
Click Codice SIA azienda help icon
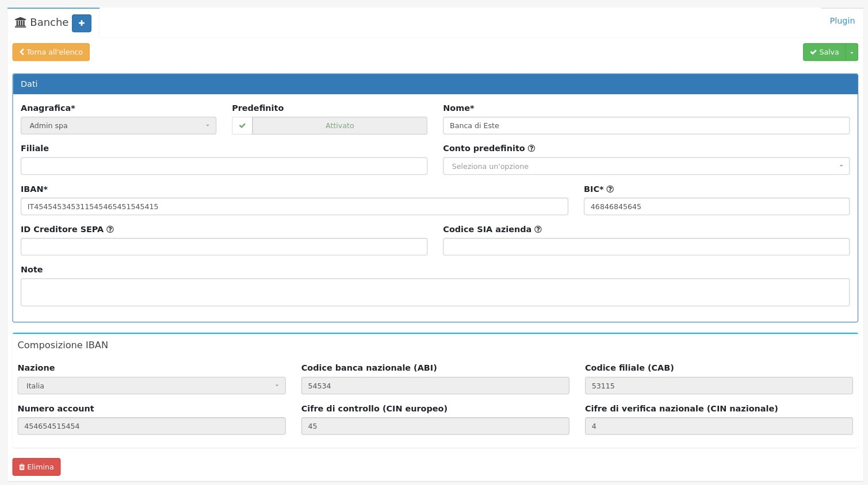coord(538,229)
